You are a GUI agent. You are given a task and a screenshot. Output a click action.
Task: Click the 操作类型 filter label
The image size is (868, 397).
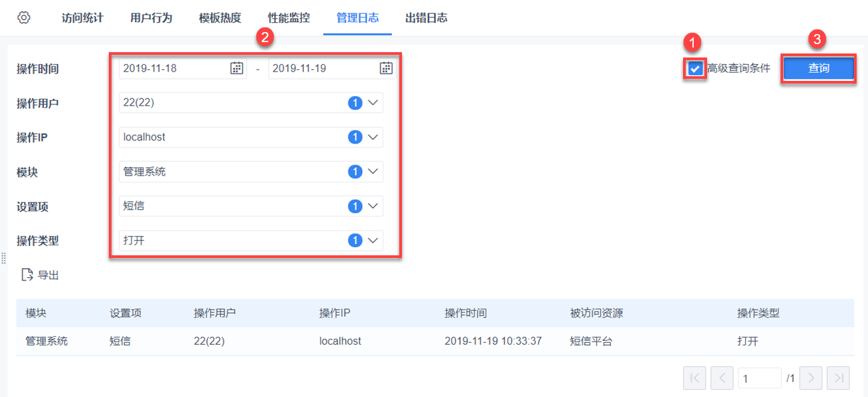tap(38, 241)
